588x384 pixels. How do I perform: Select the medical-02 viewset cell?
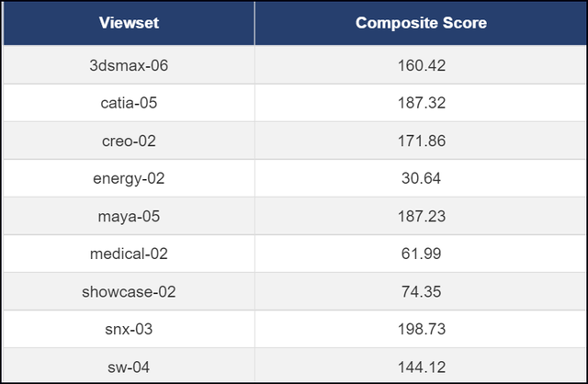pos(129,254)
